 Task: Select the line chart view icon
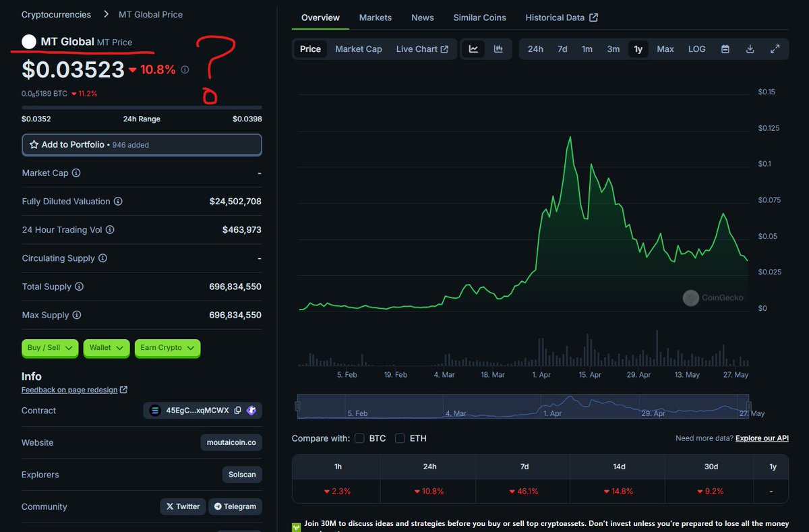coord(473,49)
